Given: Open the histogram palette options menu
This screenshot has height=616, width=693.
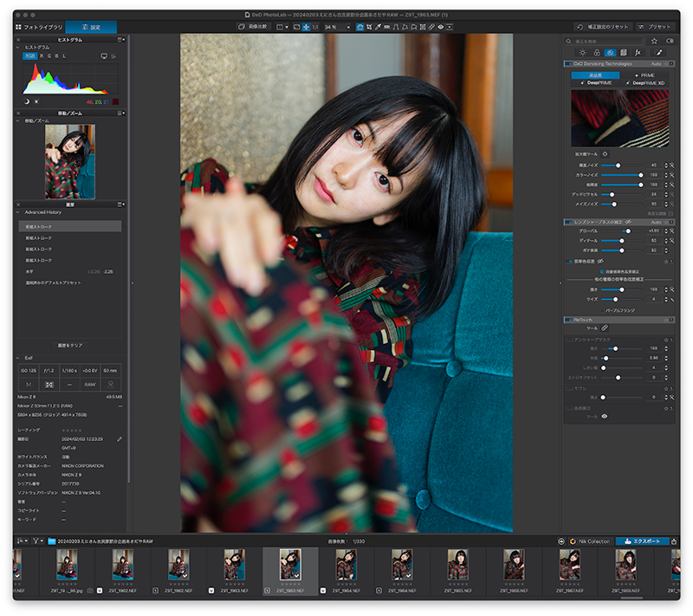Looking at the screenshot, I should click(120, 40).
